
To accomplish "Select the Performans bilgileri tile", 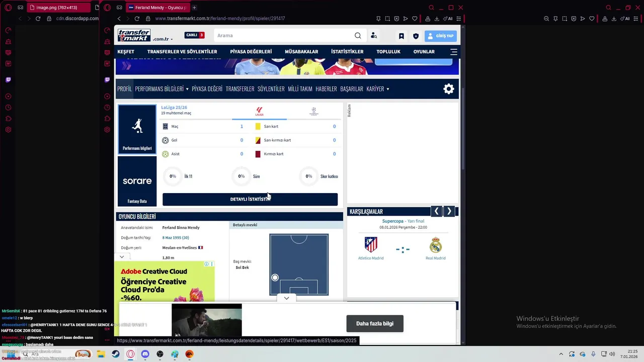I will pyautogui.click(x=137, y=129).
